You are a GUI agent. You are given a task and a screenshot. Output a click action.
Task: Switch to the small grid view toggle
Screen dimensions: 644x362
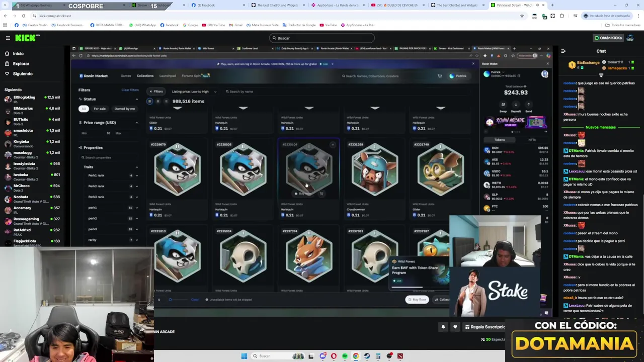coord(158,101)
